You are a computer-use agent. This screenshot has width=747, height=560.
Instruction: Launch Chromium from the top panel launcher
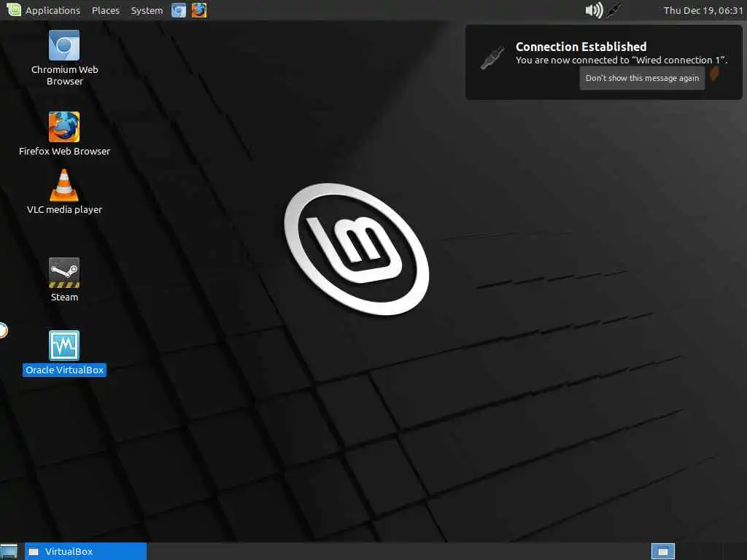179,10
